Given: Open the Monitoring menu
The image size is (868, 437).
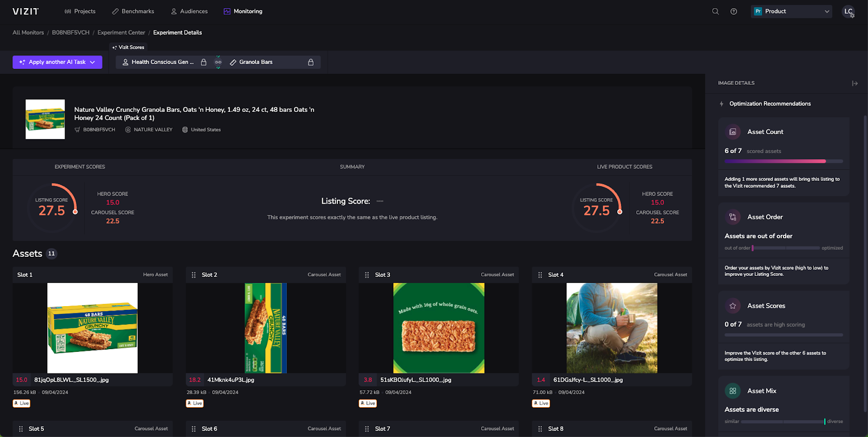Looking at the screenshot, I should tap(243, 11).
